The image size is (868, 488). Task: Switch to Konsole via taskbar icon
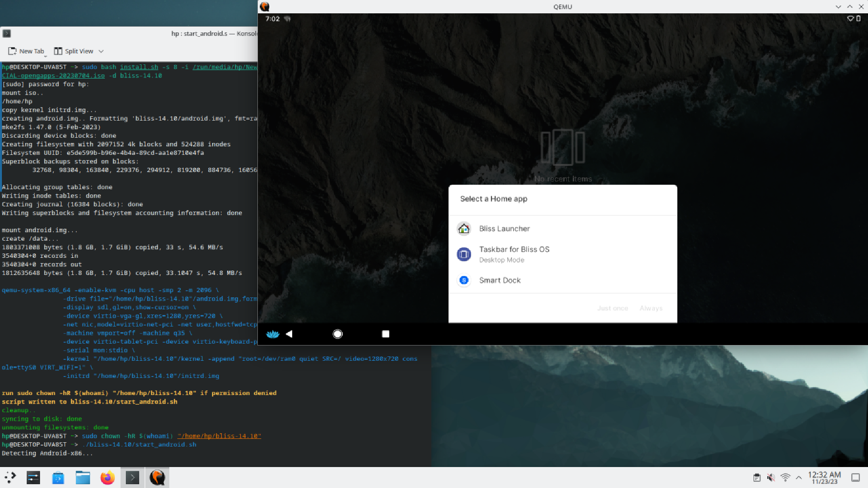pos(133,478)
